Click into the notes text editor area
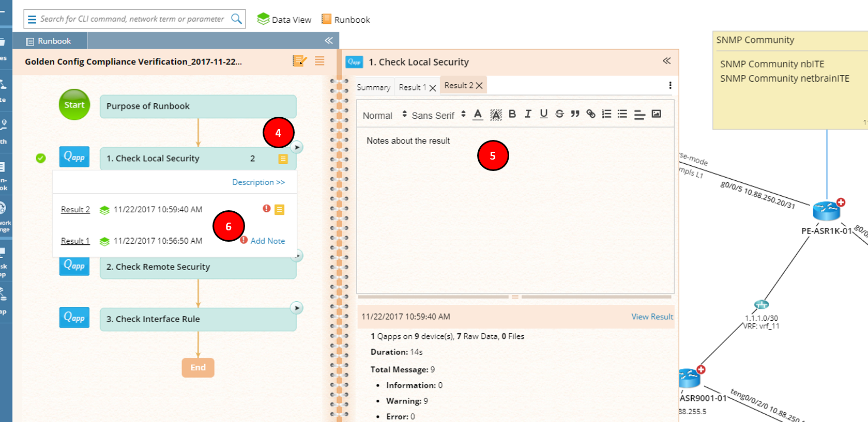868x422 pixels. pos(515,210)
